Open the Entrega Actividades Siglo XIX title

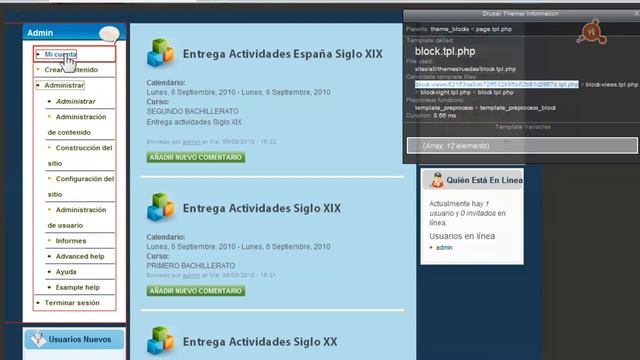262,208
